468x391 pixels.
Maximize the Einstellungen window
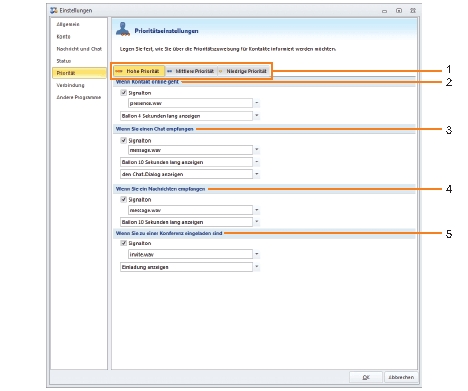pyautogui.click(x=399, y=11)
